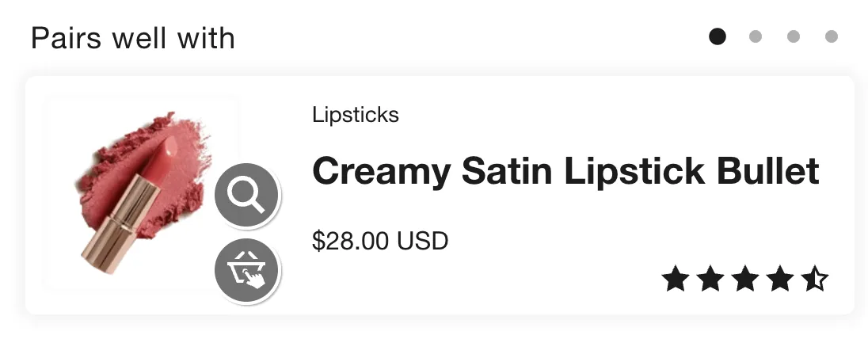Select the active first carousel dot

718,36
